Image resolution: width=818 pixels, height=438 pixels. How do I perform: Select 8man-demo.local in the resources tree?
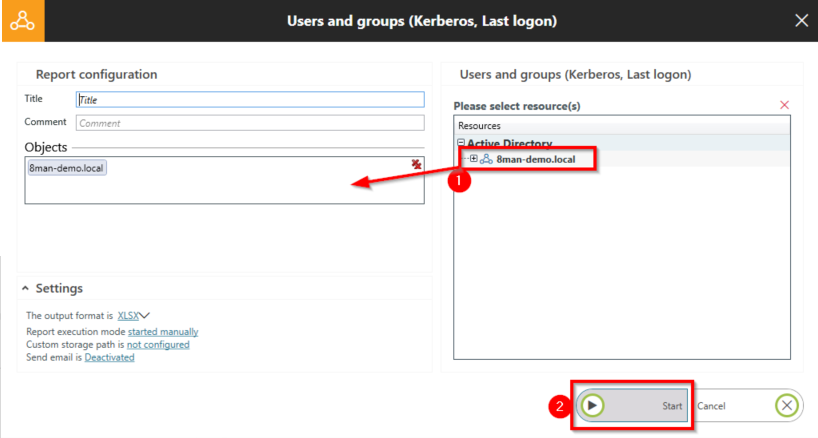pyautogui.click(x=535, y=159)
